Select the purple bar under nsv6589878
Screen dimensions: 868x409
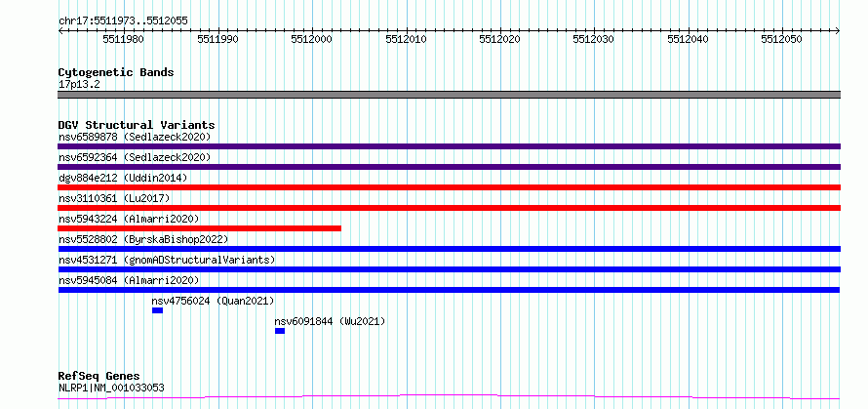click(449, 146)
